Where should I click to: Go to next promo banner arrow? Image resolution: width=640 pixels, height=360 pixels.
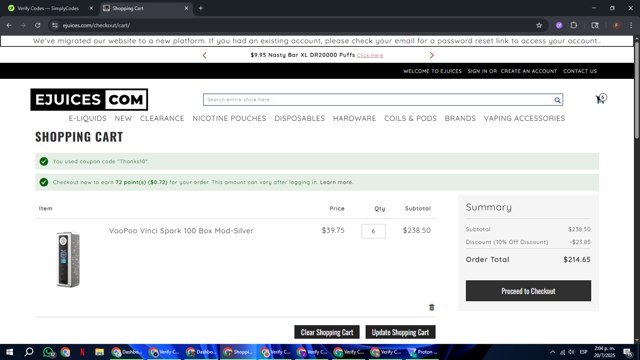click(x=431, y=55)
